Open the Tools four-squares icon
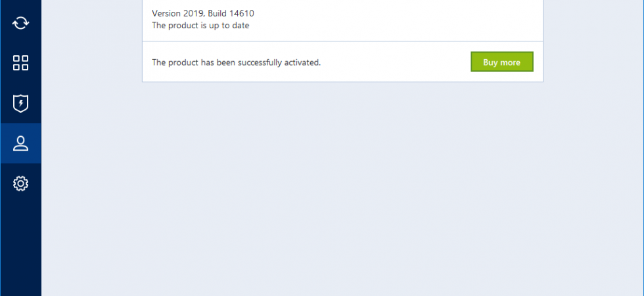 tap(20, 63)
